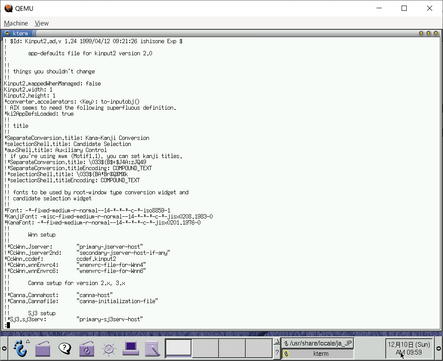The image size is (443, 361).
Task: Click the text "canna-host"
Action: [95, 295]
